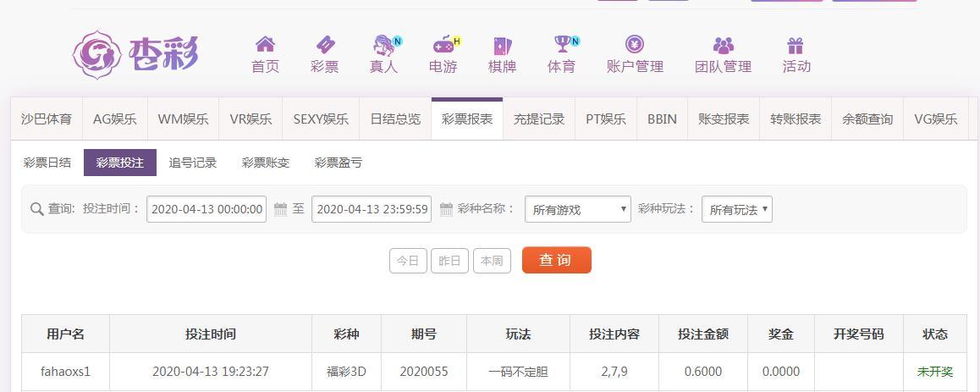Open the 彩票 lottery ticket icon
Image resolution: width=980 pixels, height=392 pixels.
325,44
